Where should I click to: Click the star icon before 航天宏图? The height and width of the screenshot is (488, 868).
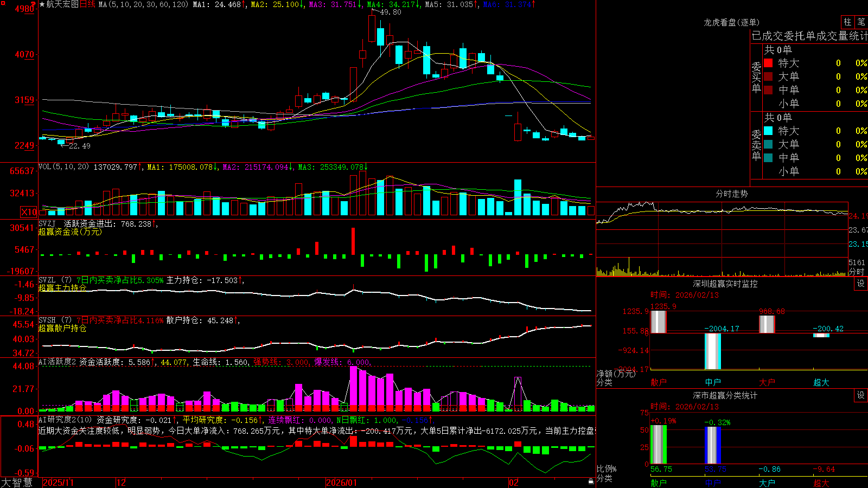[42, 4]
